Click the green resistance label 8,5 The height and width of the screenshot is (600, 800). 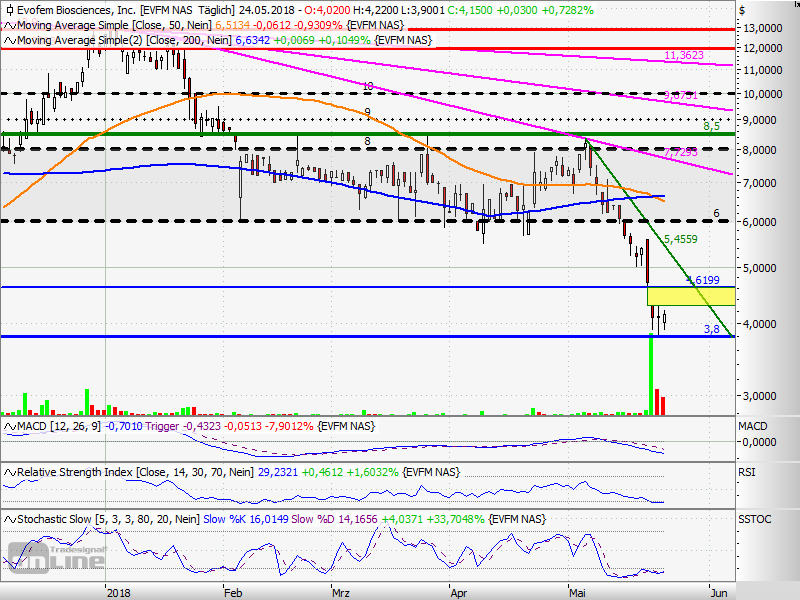click(x=711, y=126)
